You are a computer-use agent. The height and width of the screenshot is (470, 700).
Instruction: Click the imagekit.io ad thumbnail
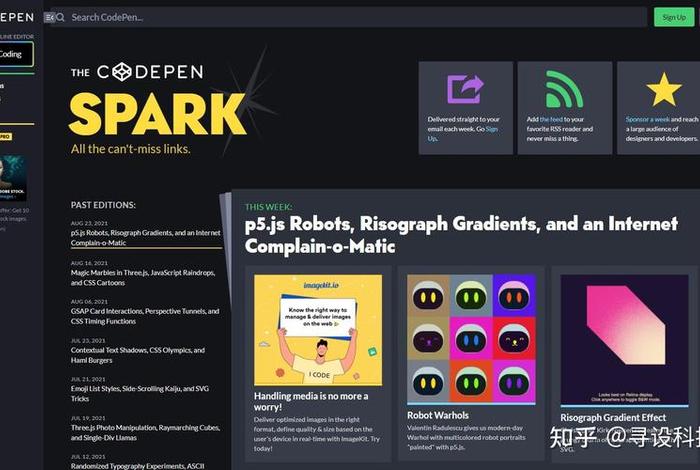click(318, 330)
